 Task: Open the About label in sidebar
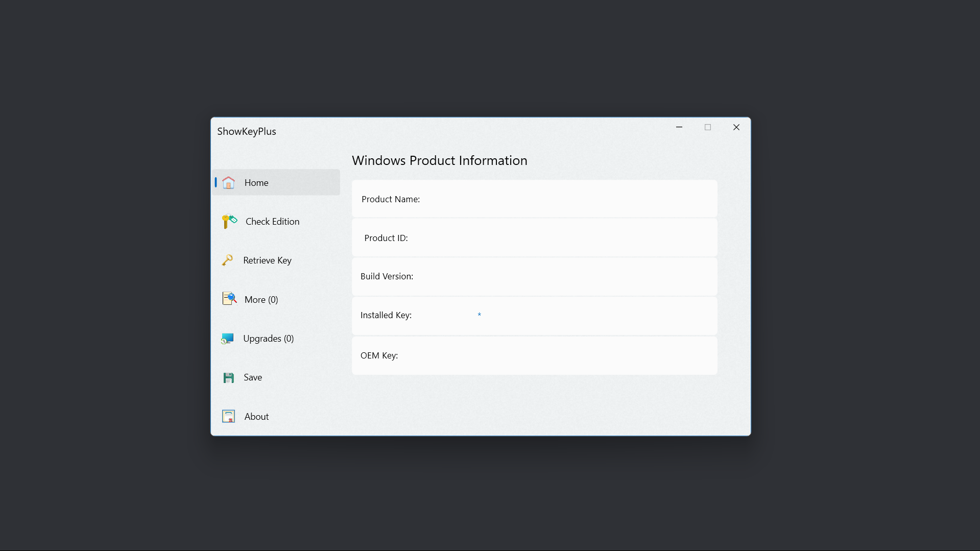coord(256,417)
